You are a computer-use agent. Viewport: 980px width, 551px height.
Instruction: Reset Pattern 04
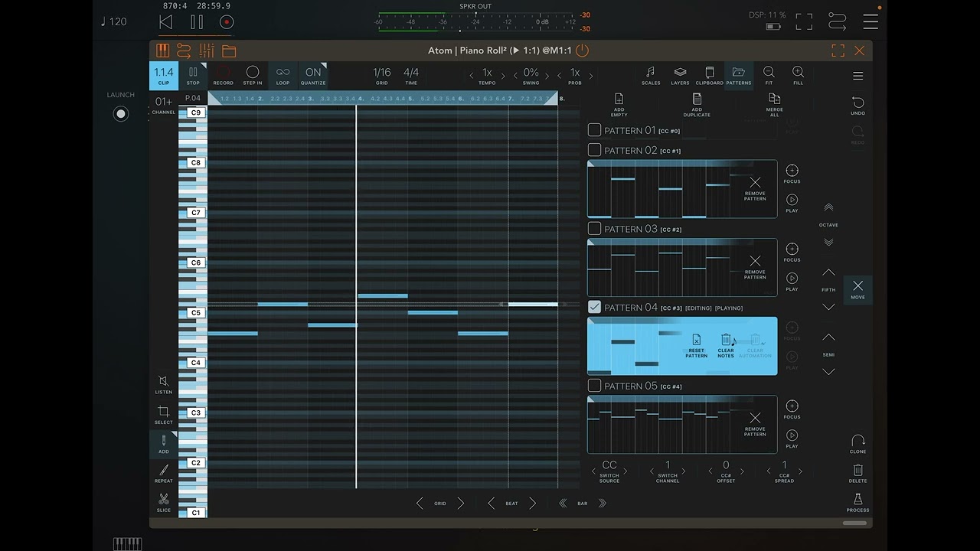click(x=696, y=346)
